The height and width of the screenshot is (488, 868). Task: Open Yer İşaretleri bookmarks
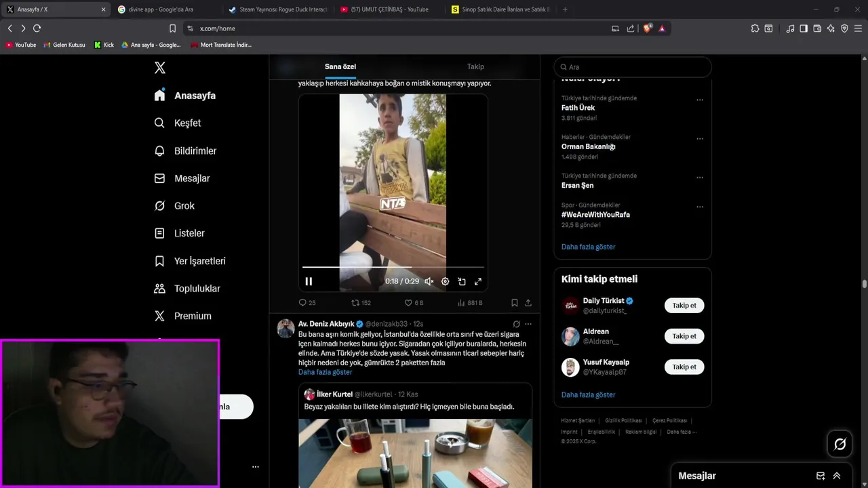[x=189, y=261]
